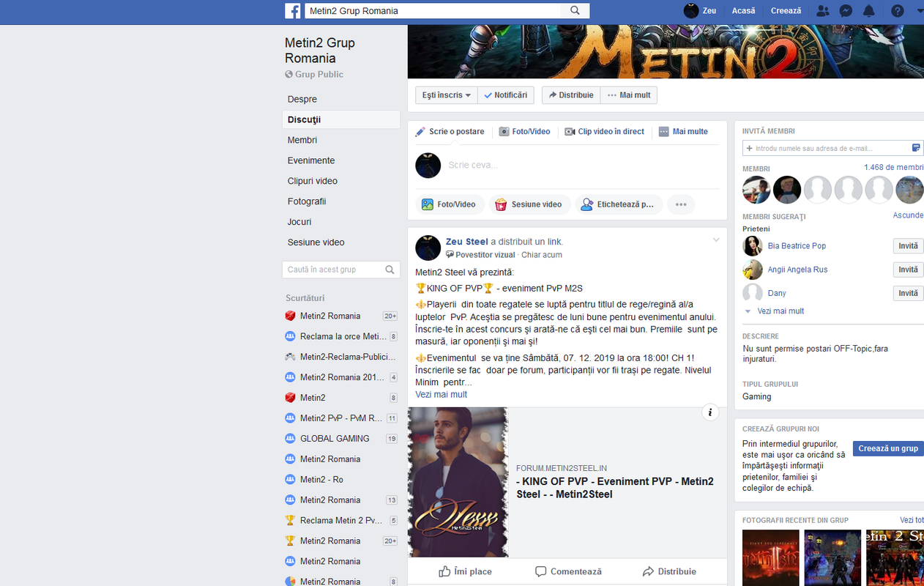The image size is (924, 586).
Task: Open post options chevron on Zeu Steel post
Action: [x=716, y=240]
